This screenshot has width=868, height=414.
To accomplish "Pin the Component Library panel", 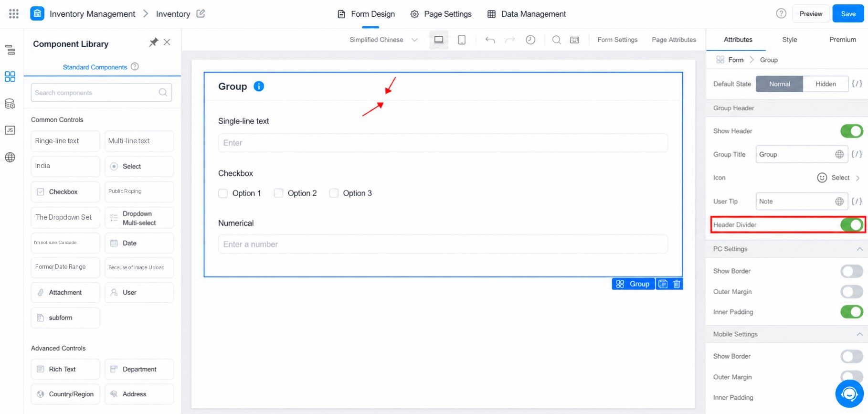I will pyautogui.click(x=153, y=42).
